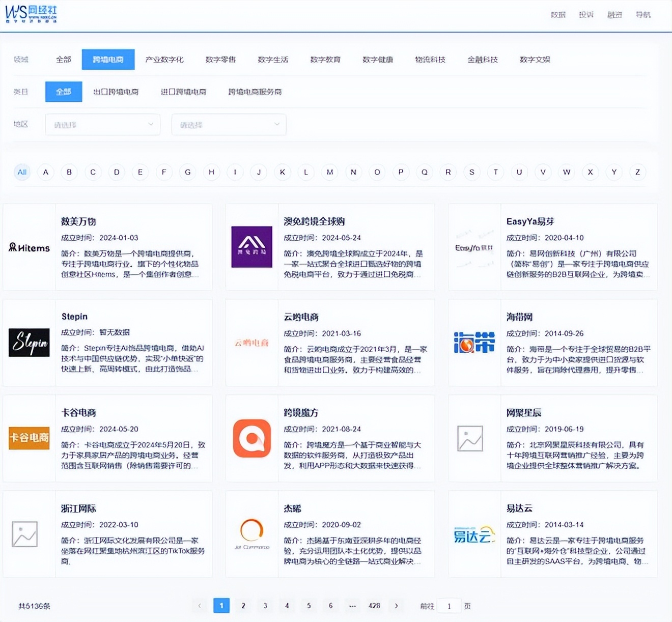Filter companies by letter A
The image size is (672, 622).
46,172
